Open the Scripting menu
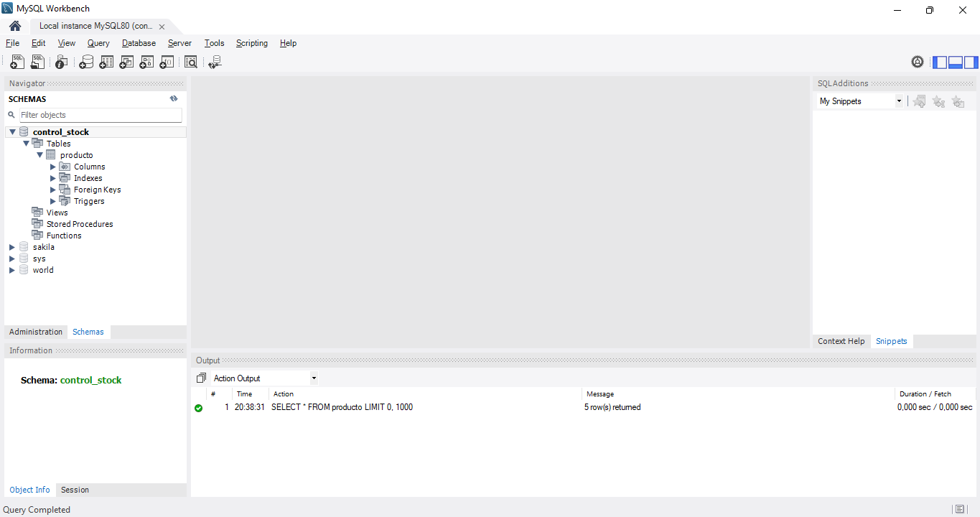The image size is (980, 517). 252,43
